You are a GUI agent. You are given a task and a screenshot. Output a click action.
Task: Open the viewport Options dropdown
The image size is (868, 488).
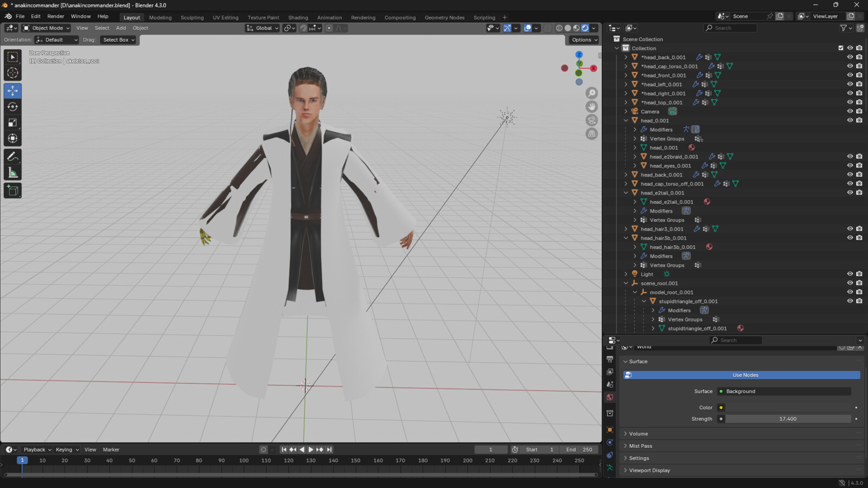pos(584,40)
